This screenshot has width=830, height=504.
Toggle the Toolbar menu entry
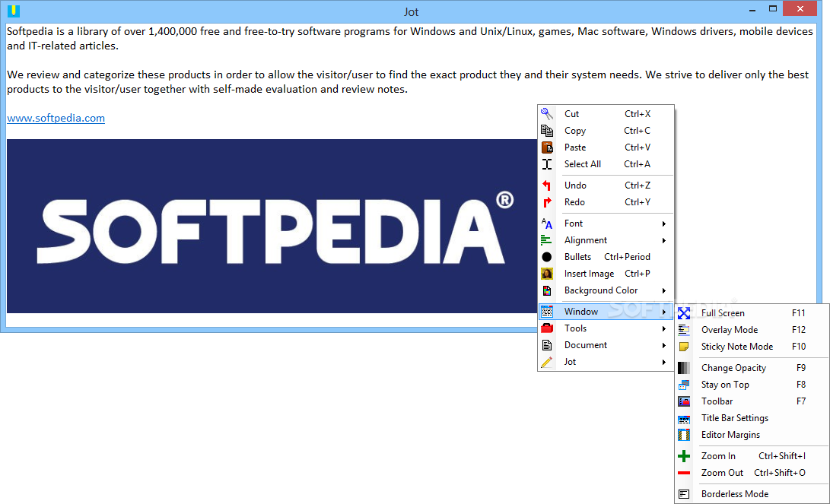[752, 401]
